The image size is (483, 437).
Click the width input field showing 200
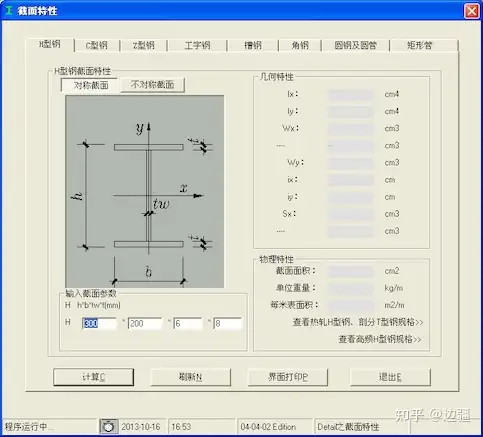[145, 323]
